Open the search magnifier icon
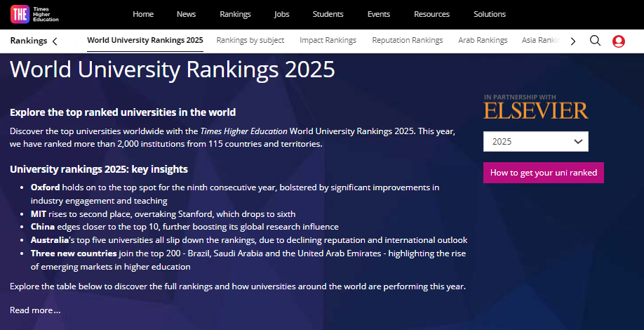The width and height of the screenshot is (644, 330). 595,40
